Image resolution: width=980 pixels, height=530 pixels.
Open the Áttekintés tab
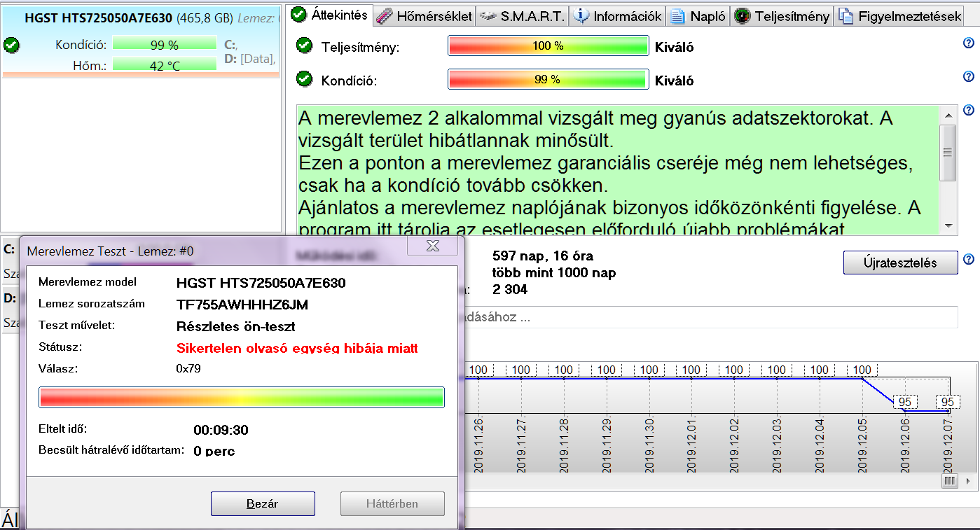[x=329, y=15]
